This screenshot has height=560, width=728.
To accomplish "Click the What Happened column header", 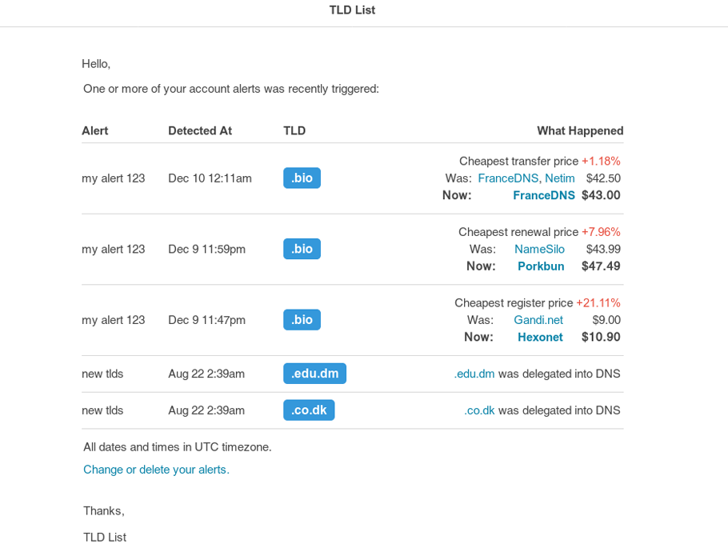I will (x=580, y=130).
